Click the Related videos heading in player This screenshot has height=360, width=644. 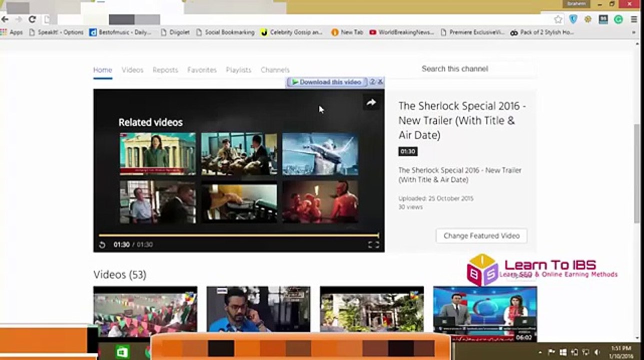click(x=151, y=122)
